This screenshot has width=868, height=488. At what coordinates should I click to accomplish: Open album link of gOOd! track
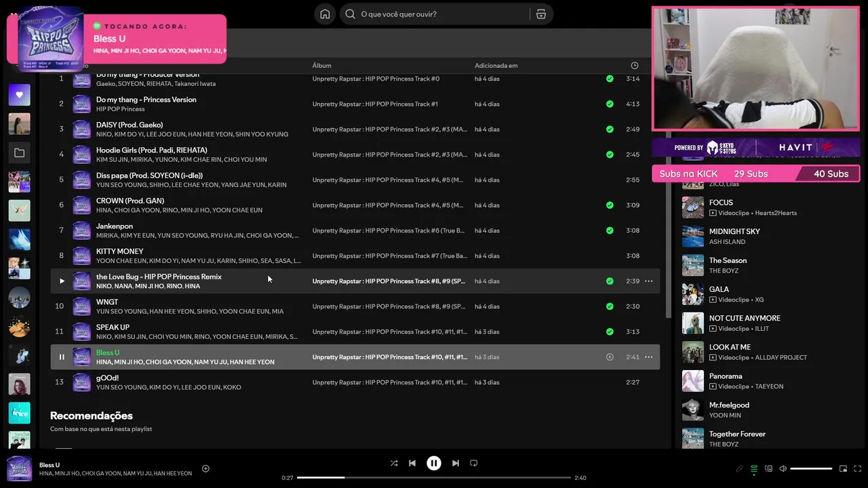[389, 382]
